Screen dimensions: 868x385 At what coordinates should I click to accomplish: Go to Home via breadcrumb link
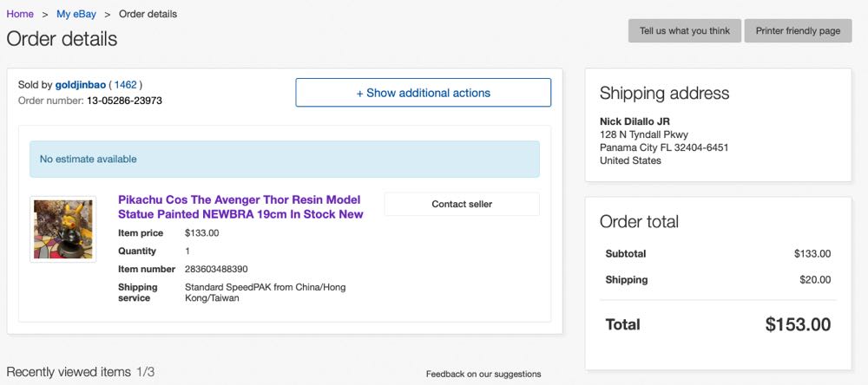tap(20, 14)
